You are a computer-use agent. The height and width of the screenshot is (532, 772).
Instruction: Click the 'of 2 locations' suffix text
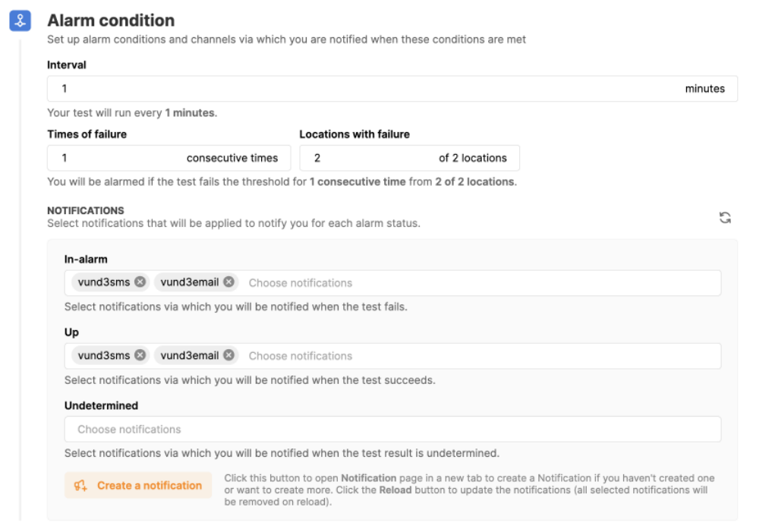click(x=472, y=158)
